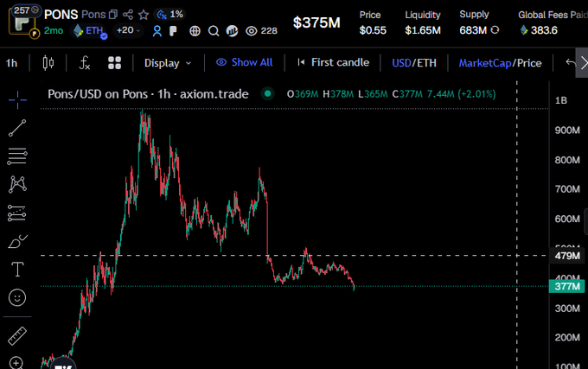Select the XABCD pattern tool

17,185
